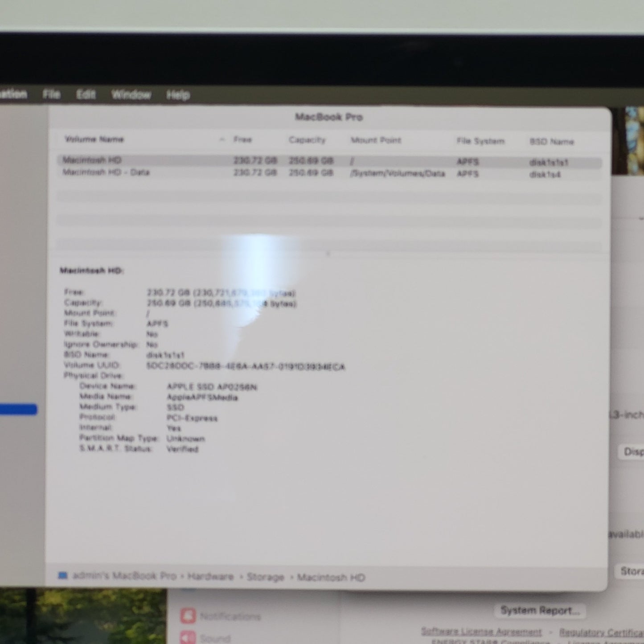Click the Macintosh HD: details heading
Image resolution: width=644 pixels, height=644 pixels.
(91, 271)
